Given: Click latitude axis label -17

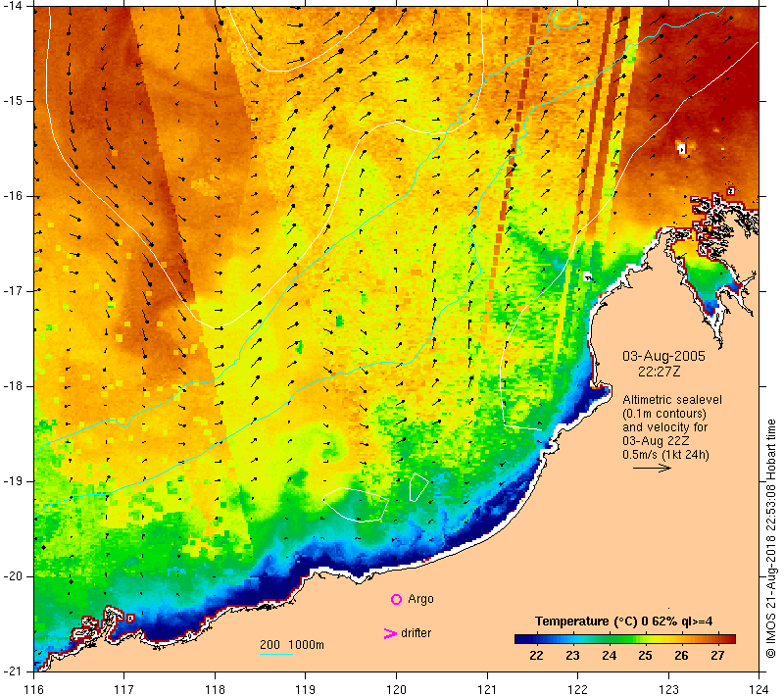Looking at the screenshot, I should 13,291.
